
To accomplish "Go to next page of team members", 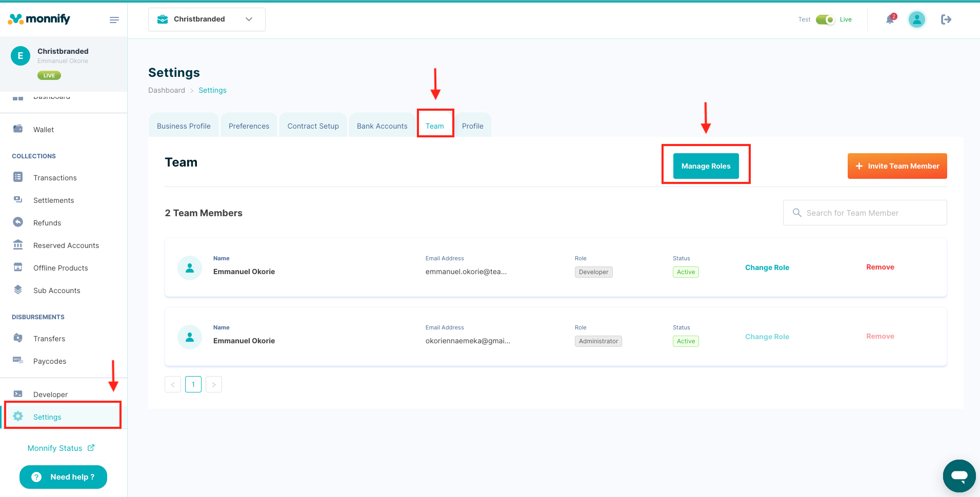I will 214,384.
